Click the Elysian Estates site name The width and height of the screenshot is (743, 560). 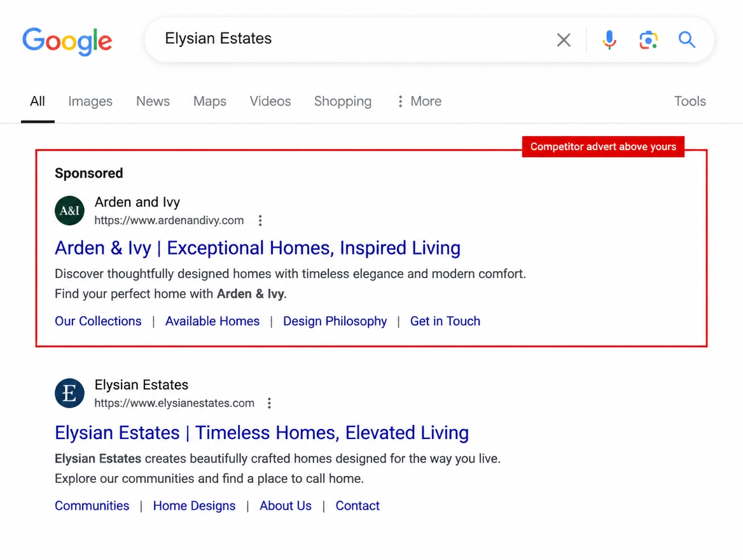pos(141,384)
